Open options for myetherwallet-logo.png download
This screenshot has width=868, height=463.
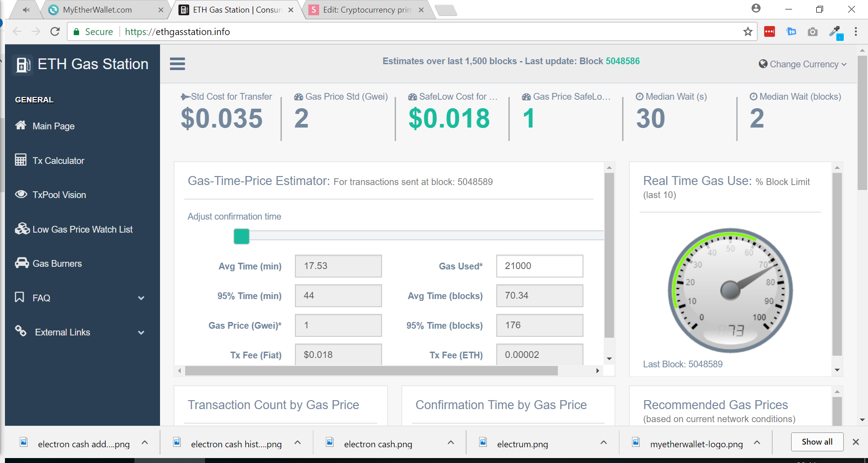coord(757,443)
